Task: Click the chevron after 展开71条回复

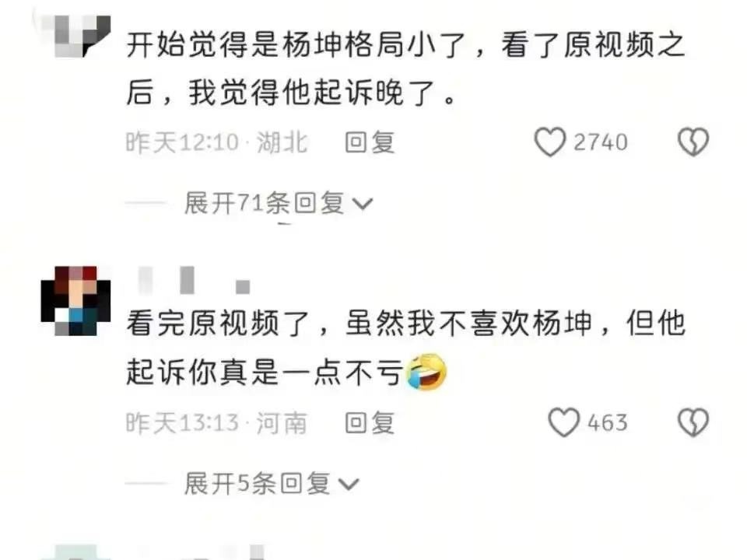Action: coord(363,204)
